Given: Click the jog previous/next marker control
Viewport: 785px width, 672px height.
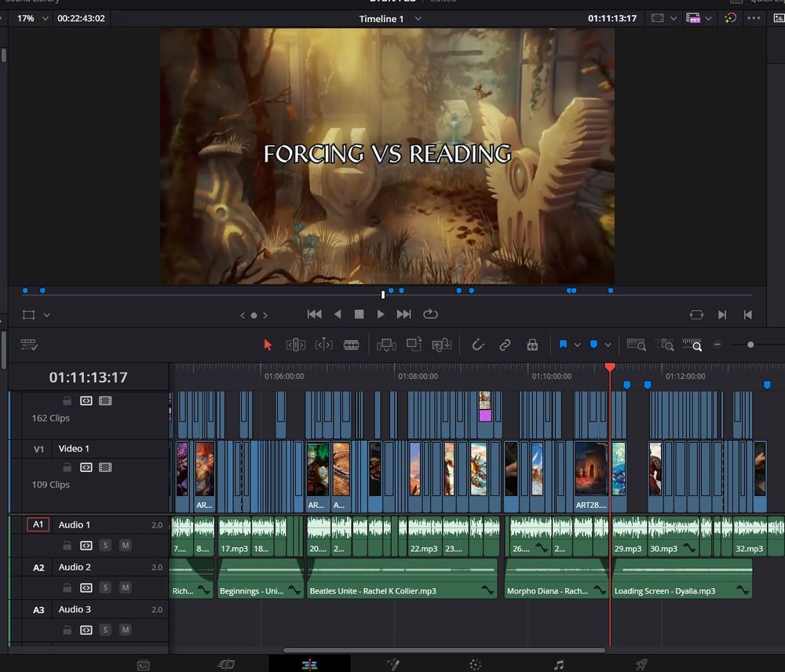Looking at the screenshot, I should (254, 316).
